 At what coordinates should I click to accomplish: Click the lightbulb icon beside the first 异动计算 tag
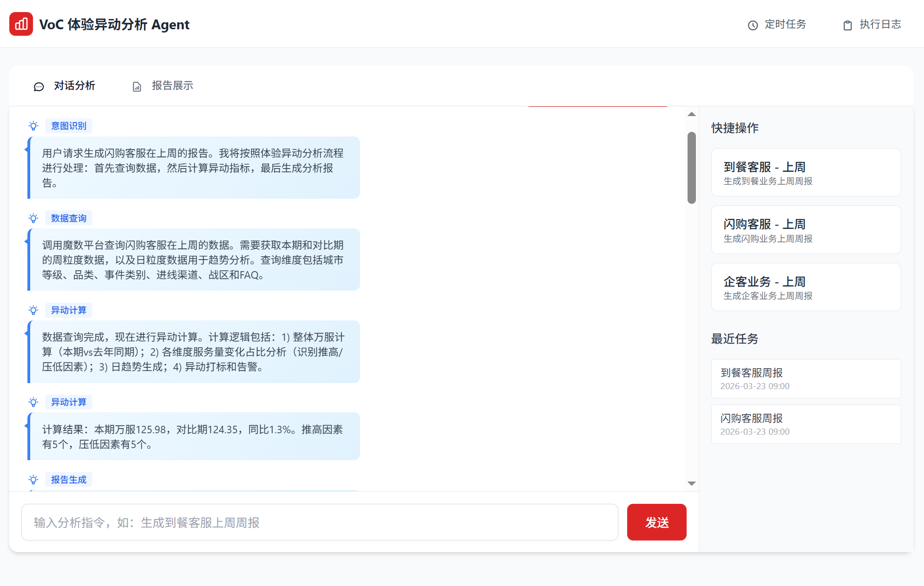33,310
